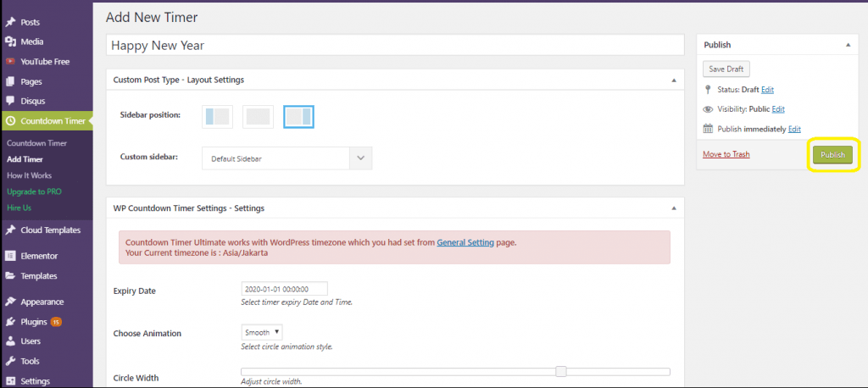Click the Appearance paintbrush icon
The width and height of the screenshot is (868, 388).
click(10, 302)
